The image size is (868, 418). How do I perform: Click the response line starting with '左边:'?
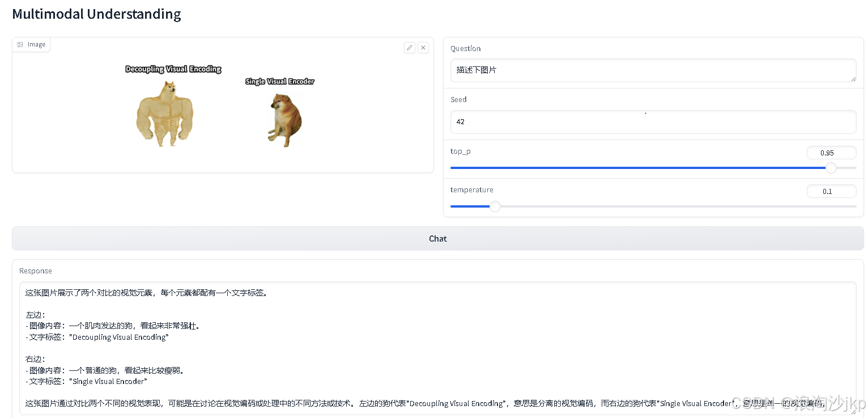point(35,315)
